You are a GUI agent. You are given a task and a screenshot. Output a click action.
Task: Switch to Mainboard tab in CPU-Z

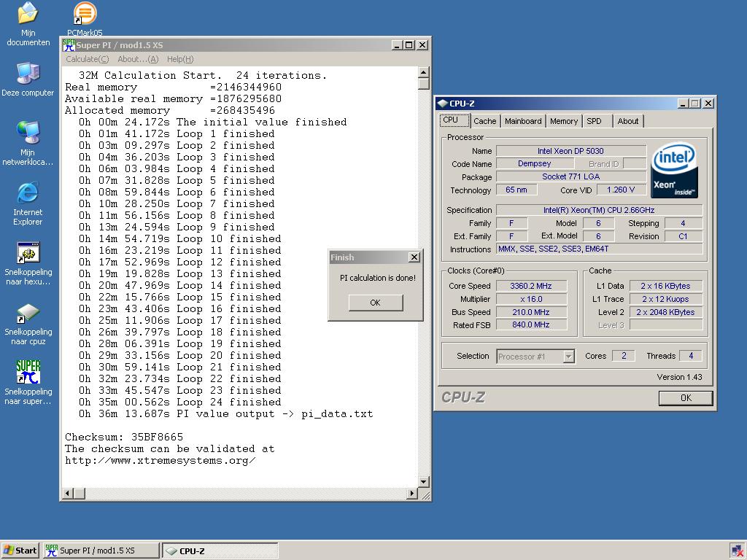click(523, 122)
